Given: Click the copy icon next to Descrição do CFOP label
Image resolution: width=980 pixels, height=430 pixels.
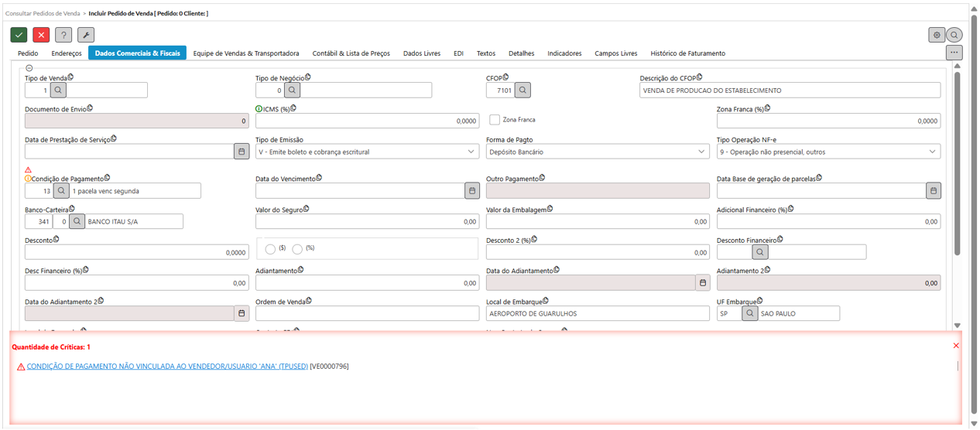Looking at the screenshot, I should tap(700, 77).
